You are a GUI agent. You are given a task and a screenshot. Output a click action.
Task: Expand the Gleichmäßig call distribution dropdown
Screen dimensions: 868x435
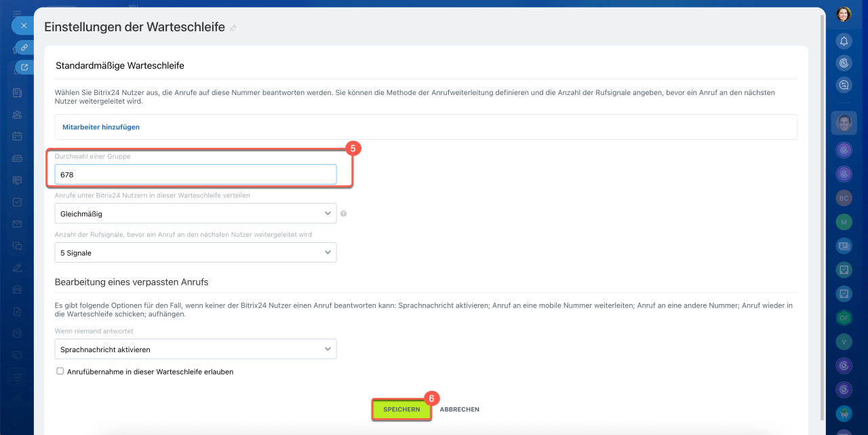[195, 214]
